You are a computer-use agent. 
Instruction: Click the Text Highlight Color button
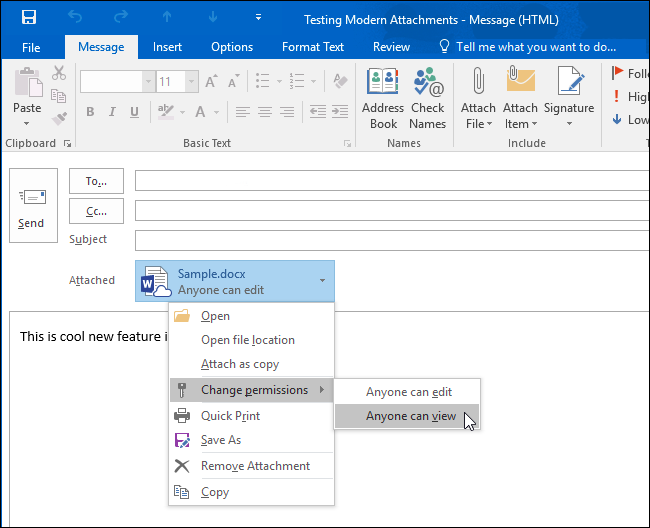click(165, 111)
